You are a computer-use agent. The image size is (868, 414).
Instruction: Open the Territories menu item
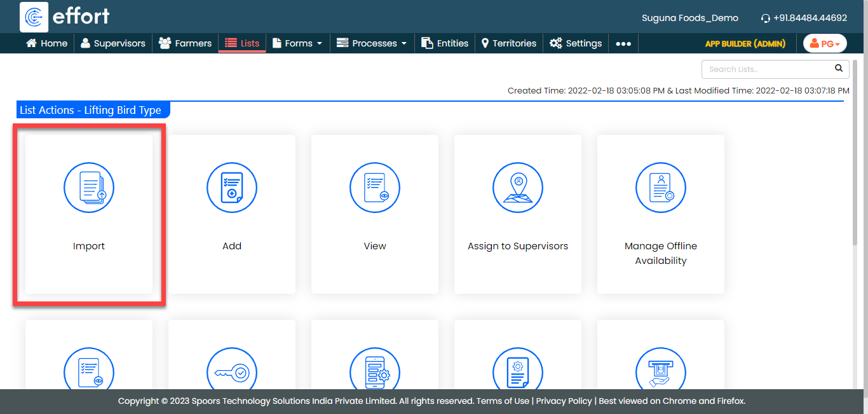[x=508, y=43]
